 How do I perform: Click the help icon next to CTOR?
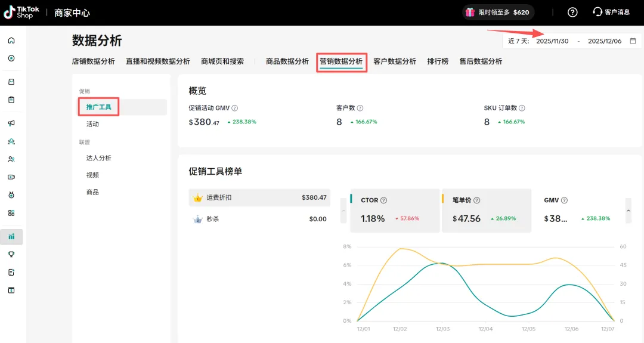coord(383,201)
